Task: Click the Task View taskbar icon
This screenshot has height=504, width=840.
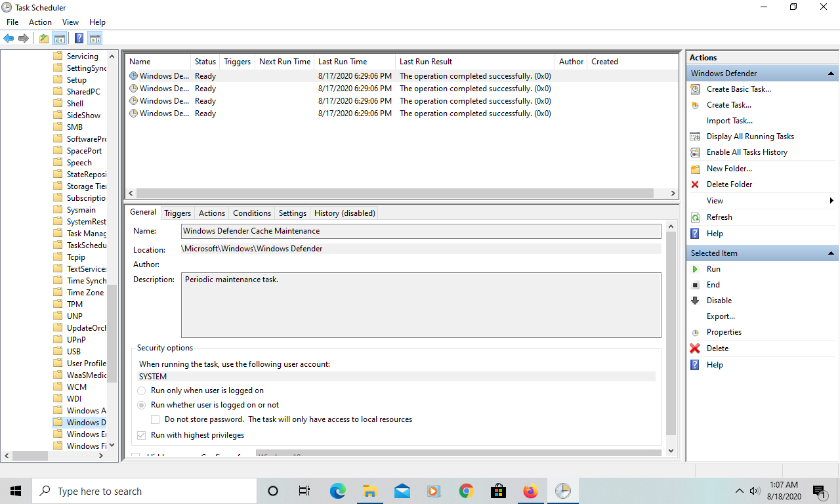Action: tap(304, 491)
